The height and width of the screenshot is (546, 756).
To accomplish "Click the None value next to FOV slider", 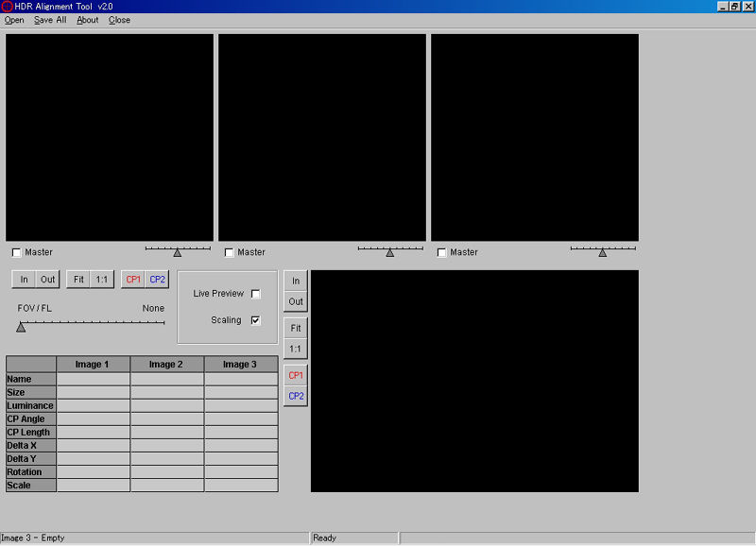I will (x=153, y=308).
